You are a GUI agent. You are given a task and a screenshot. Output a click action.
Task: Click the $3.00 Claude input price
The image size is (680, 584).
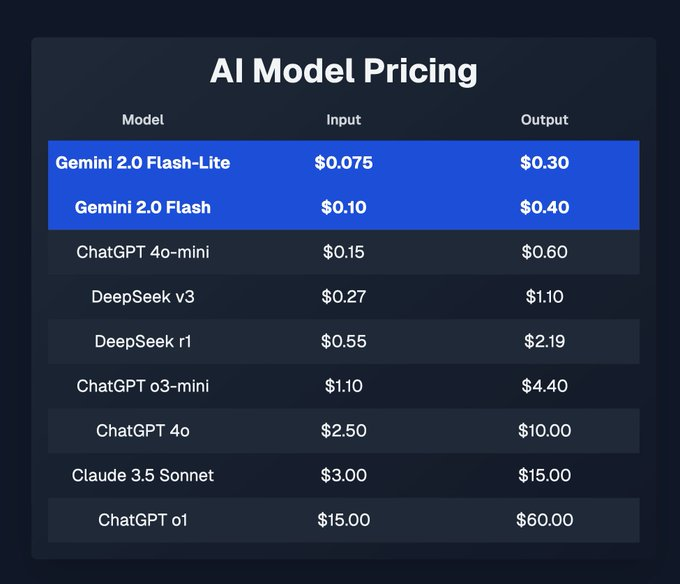[x=345, y=475]
